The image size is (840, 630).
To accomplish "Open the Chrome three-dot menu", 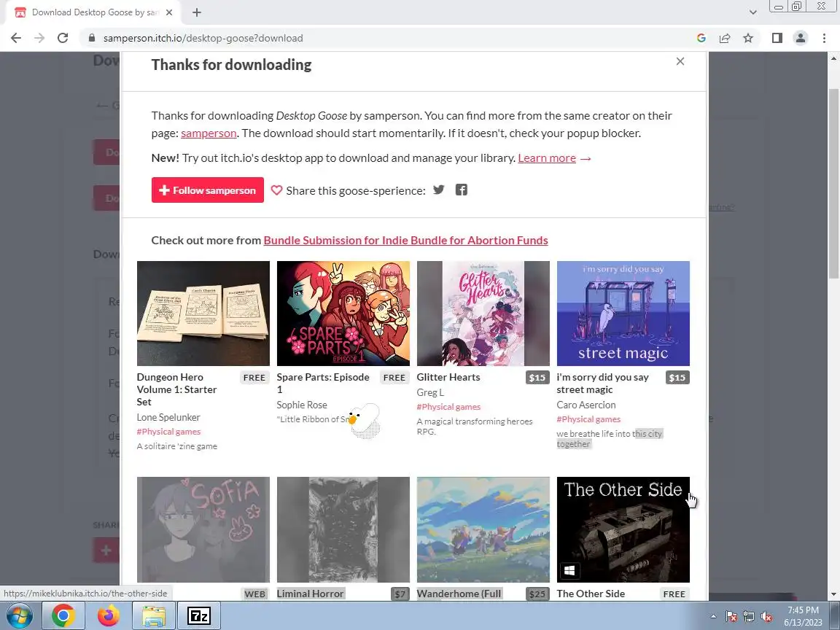I will click(x=824, y=38).
